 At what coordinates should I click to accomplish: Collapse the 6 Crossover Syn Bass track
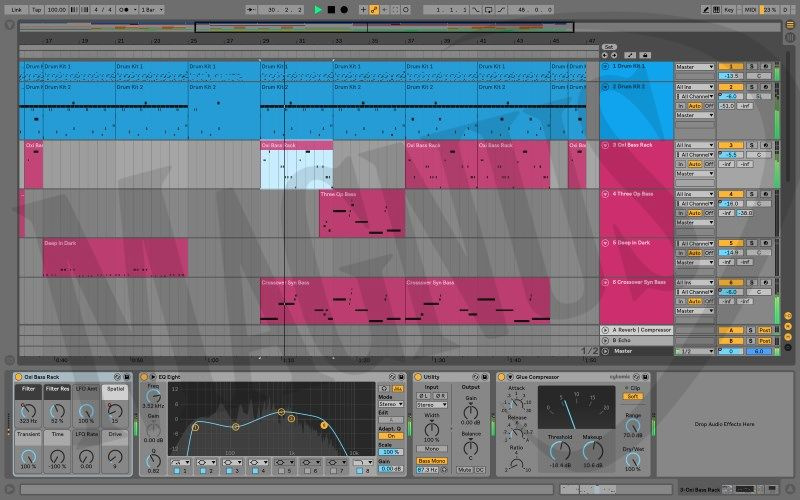pyautogui.click(x=606, y=283)
